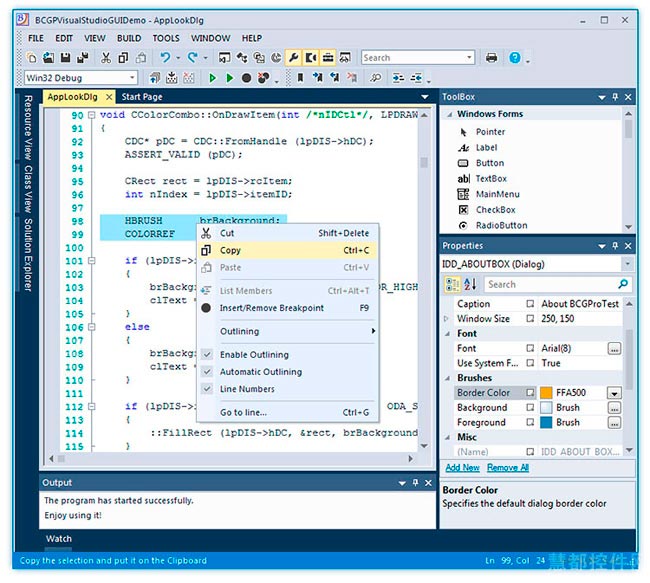650x583 pixels.
Task: Click the orange Border Color swatch
Action: click(546, 393)
